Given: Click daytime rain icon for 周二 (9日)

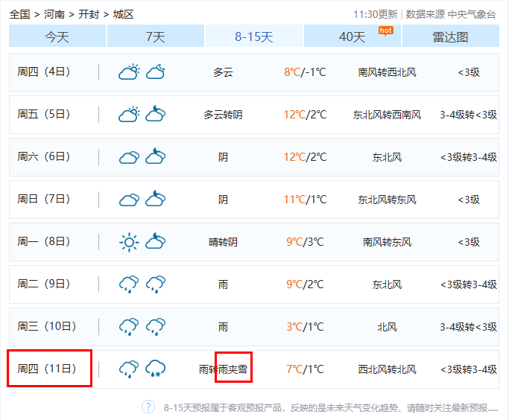Looking at the screenshot, I should tap(129, 284).
